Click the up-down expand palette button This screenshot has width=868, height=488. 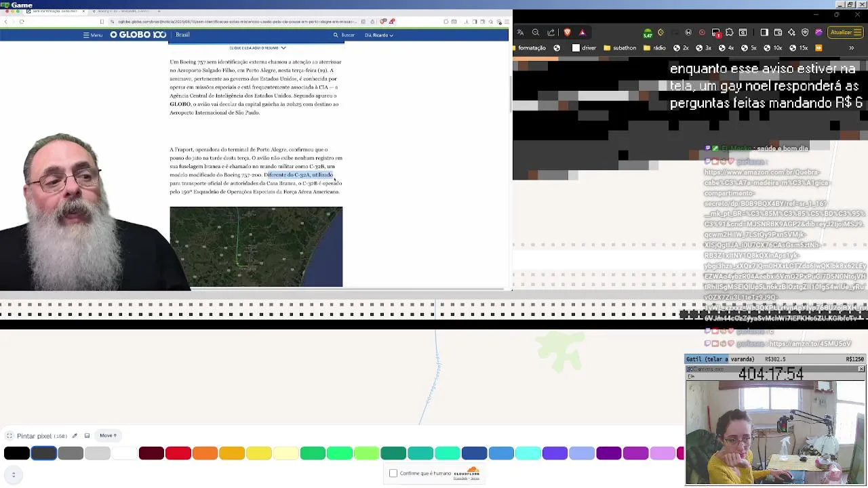13,474
